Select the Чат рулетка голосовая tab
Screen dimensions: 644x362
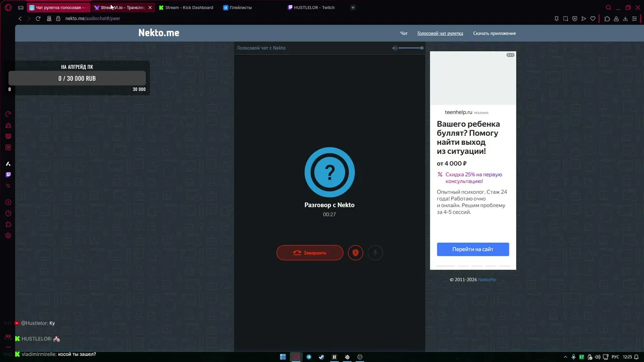coord(58,8)
